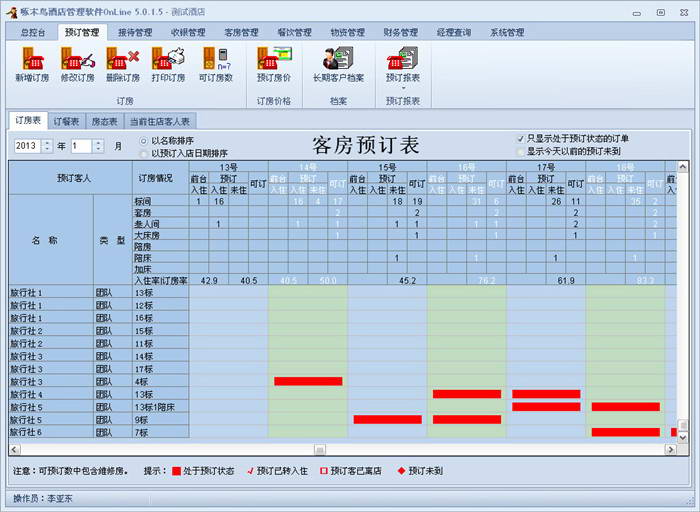
Task: Click the application logo in title bar
Action: 12,12
